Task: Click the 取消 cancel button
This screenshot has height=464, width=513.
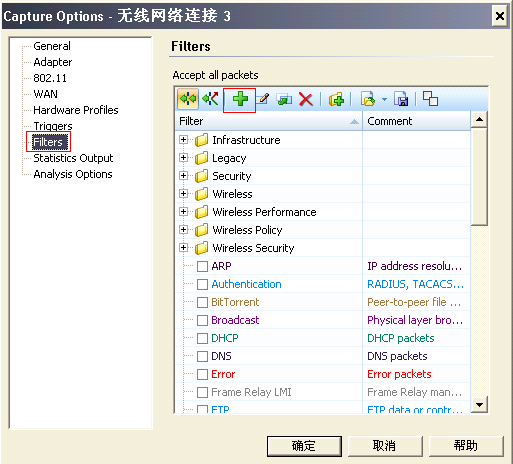Action: tap(385, 446)
